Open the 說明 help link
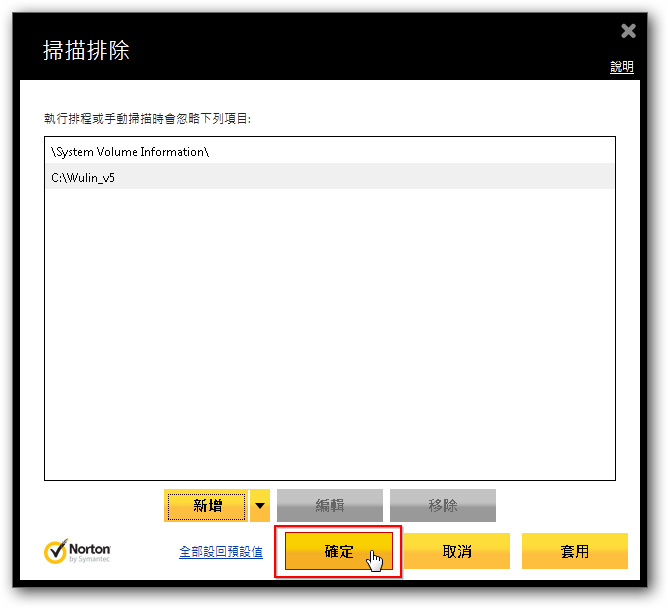Viewport: 668px width, 608px height. 621,67
